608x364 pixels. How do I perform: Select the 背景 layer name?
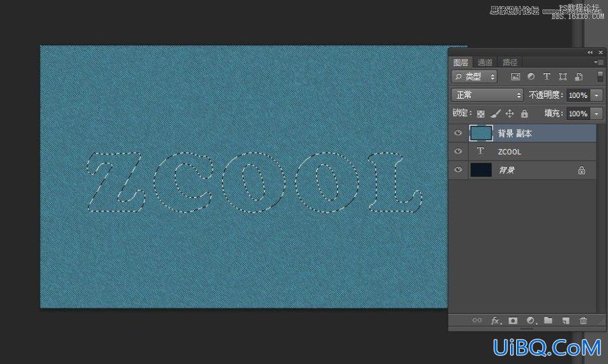pyautogui.click(x=507, y=170)
